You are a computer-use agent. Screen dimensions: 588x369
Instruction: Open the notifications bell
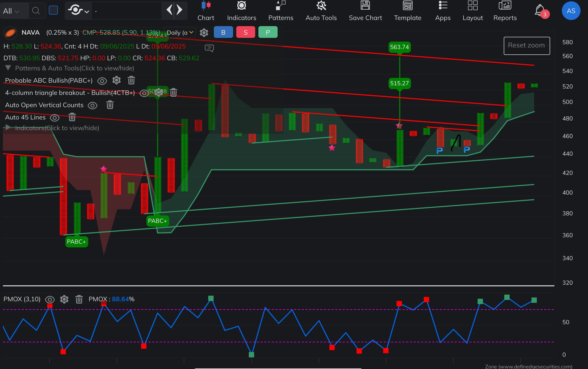[539, 10]
